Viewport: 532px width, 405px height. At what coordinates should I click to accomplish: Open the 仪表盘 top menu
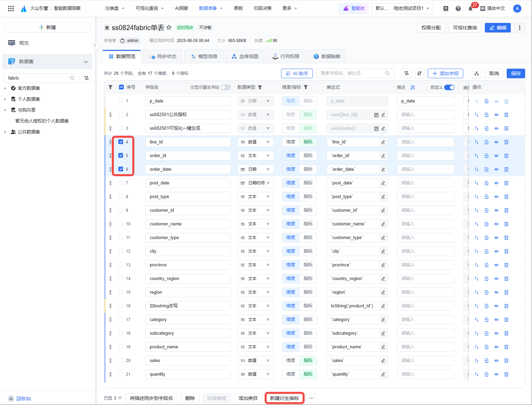point(115,9)
